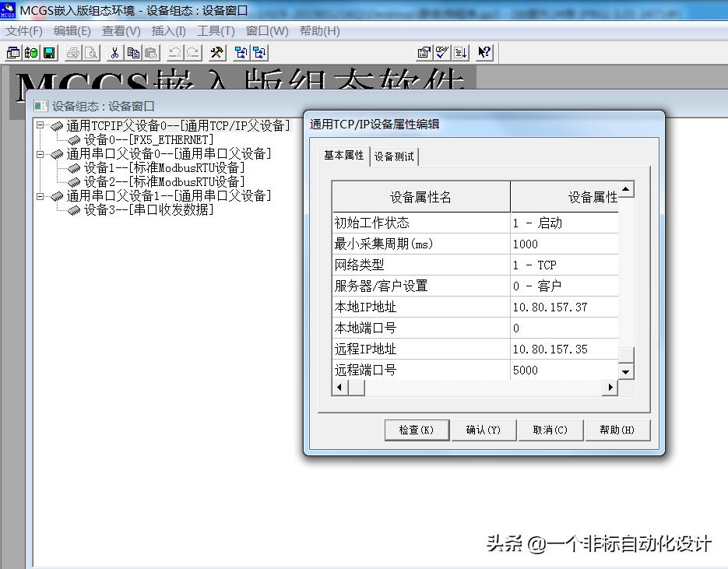The width and height of the screenshot is (728, 569).
Task: Select the 远程IP地址 value 10.80.157.35
Action: tap(550, 349)
